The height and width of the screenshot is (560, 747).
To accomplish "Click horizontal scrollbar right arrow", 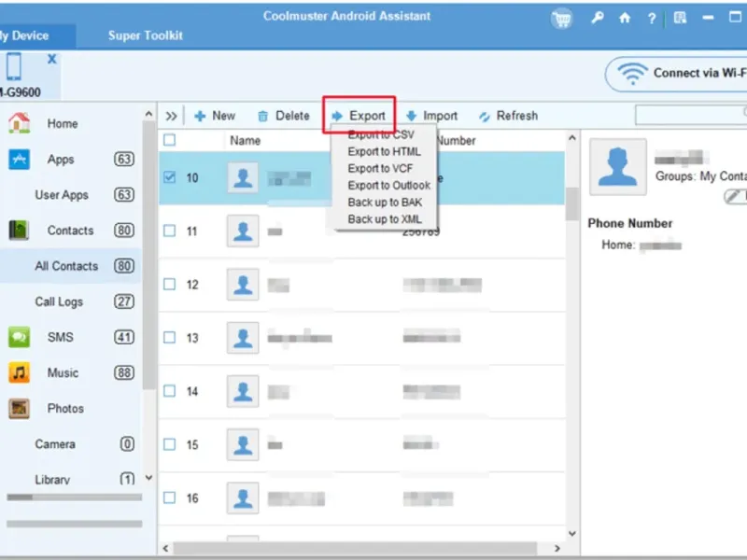I will tap(557, 548).
